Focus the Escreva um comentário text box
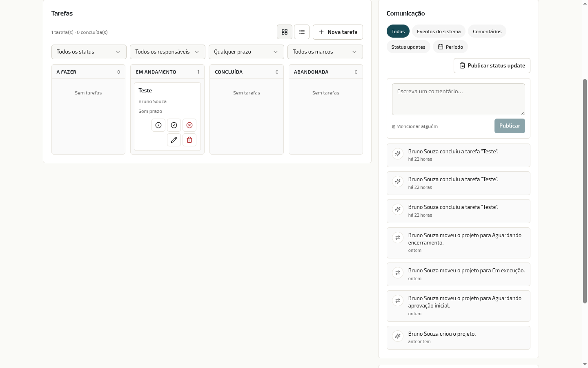The width and height of the screenshot is (588, 368). pos(459,99)
